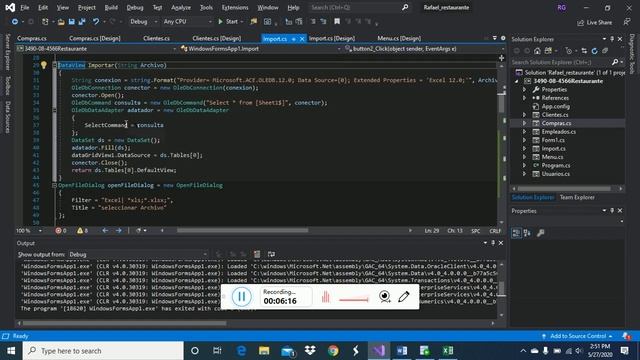Image resolution: width=640 pixels, height=360 pixels.
Task: Click Solution Explorer refresh icon
Action: (594, 51)
